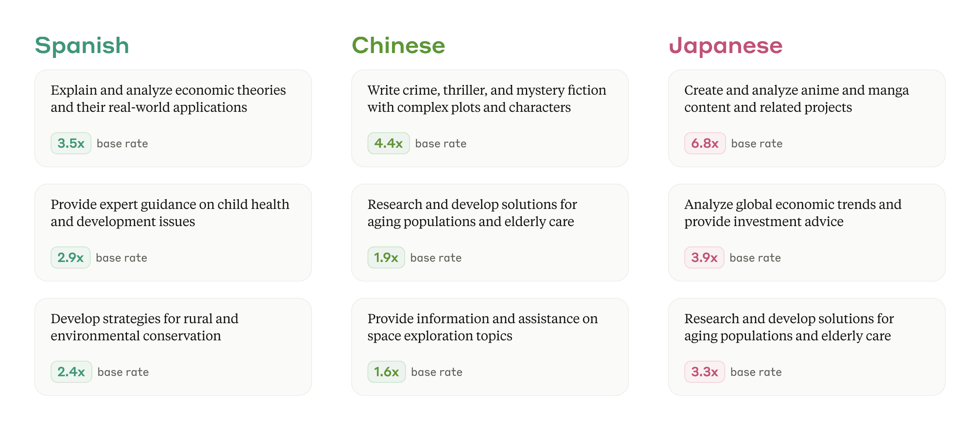Select the 2.9x base rate badge
The width and height of the screenshot is (980, 435).
[x=71, y=257]
